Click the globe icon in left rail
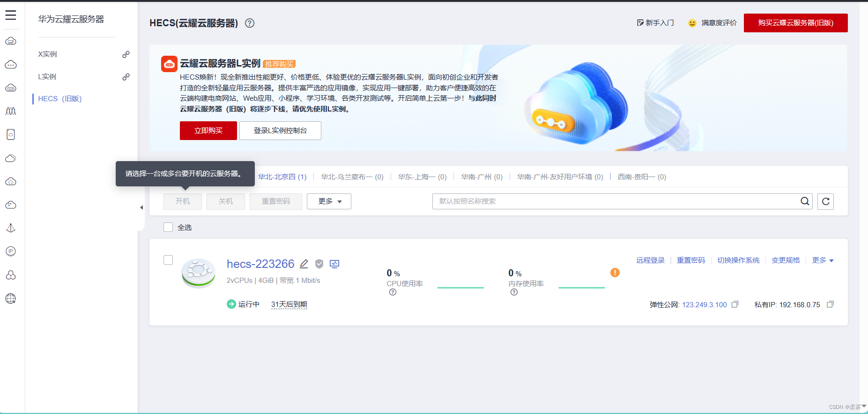The width and height of the screenshot is (868, 414). (x=11, y=298)
